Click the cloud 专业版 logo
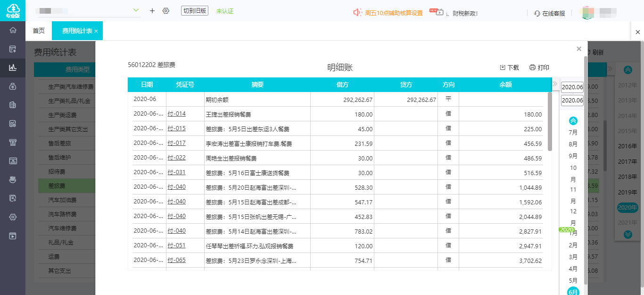The image size is (644, 295). [13, 10]
